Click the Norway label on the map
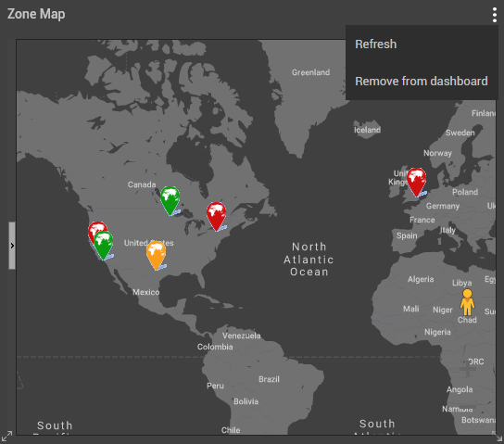This screenshot has width=504, height=444. 437,153
